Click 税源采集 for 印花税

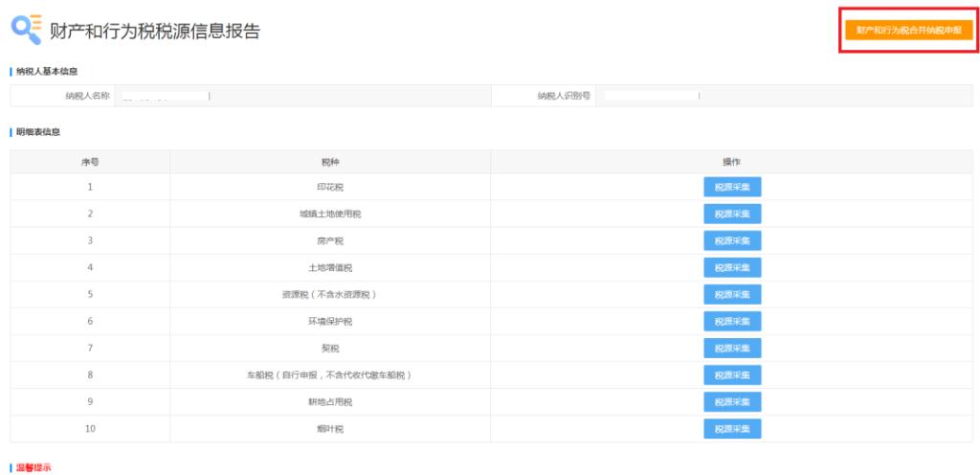(x=732, y=187)
